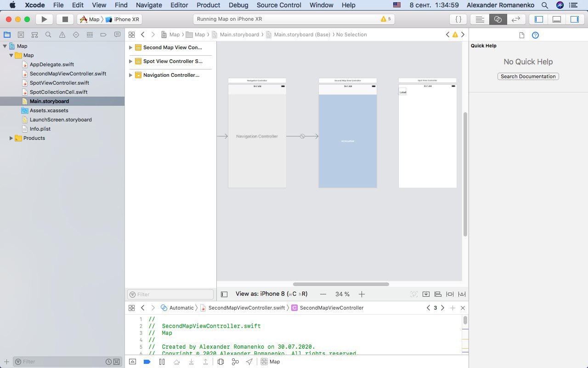
Task: Open the object Library button
Action: coord(458,19)
